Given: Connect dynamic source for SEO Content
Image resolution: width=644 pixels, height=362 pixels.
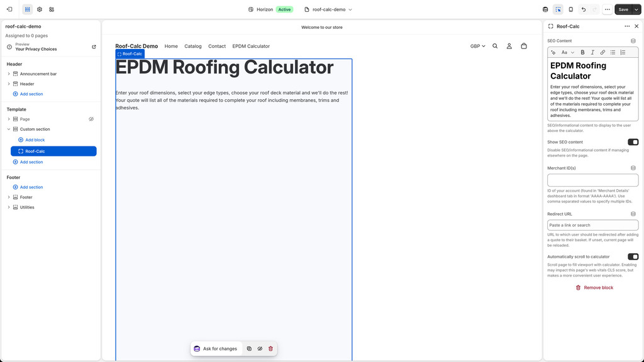Looking at the screenshot, I should [633, 41].
